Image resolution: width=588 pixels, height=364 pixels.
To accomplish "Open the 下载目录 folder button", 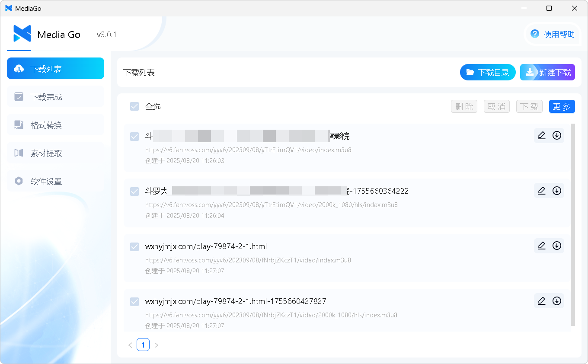I will tap(488, 72).
